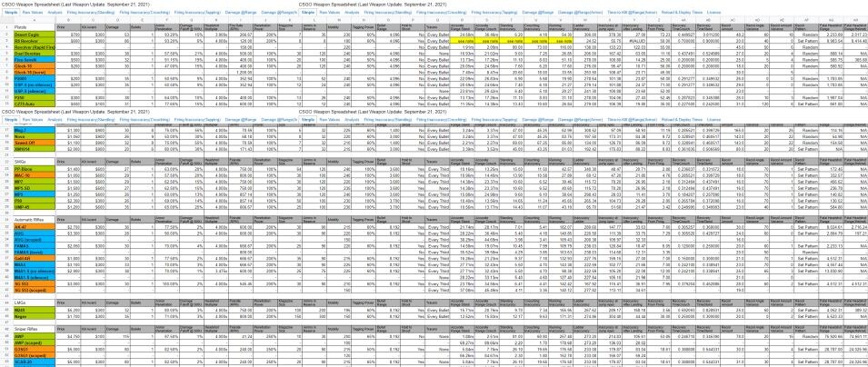This screenshot has height=367, width=868.
Task: Select the Galil AR cell
Action: (34, 258)
